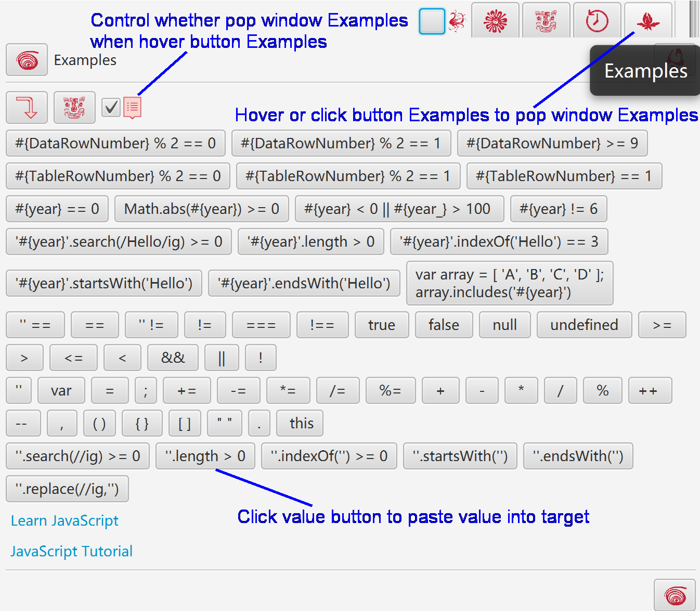Viewport: 700px width, 611px height.
Task: Paste '#{TableRowNumber} % 2 == 0' example
Action: (118, 176)
